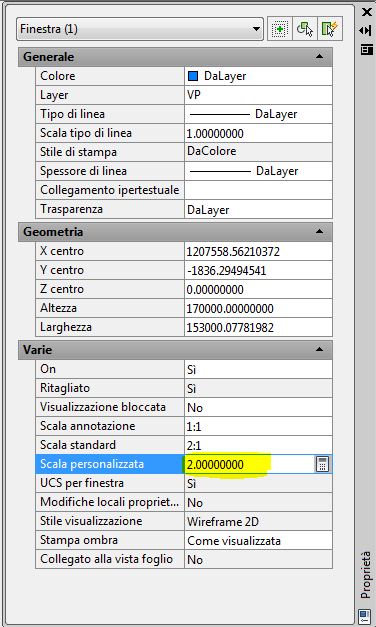Select the Stampa ombra label
The image size is (376, 627).
point(79,540)
